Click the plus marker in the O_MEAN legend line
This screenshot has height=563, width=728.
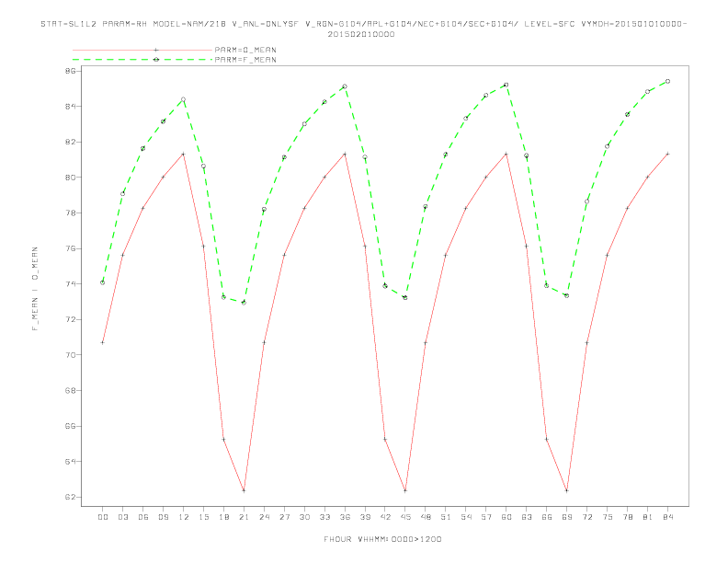pyautogui.click(x=156, y=50)
